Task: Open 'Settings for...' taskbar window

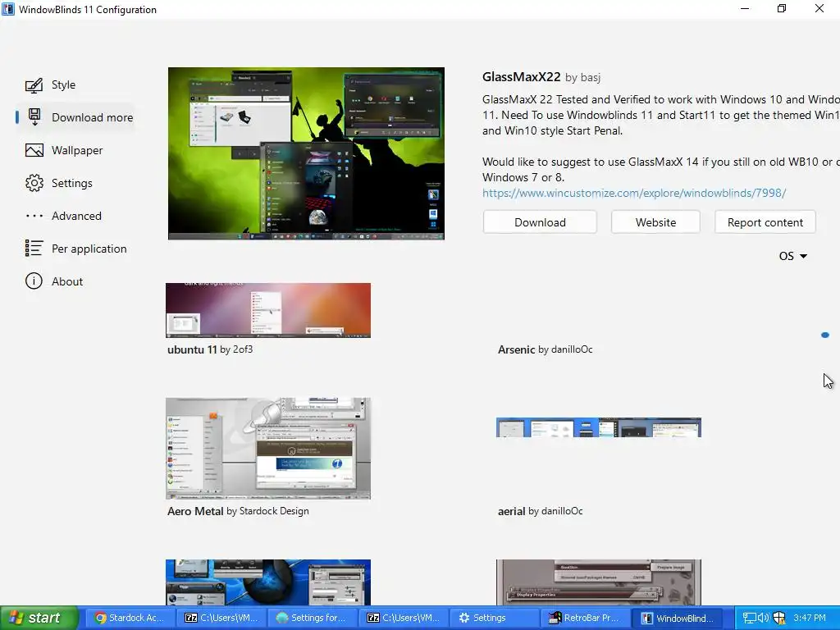Action: (313, 619)
